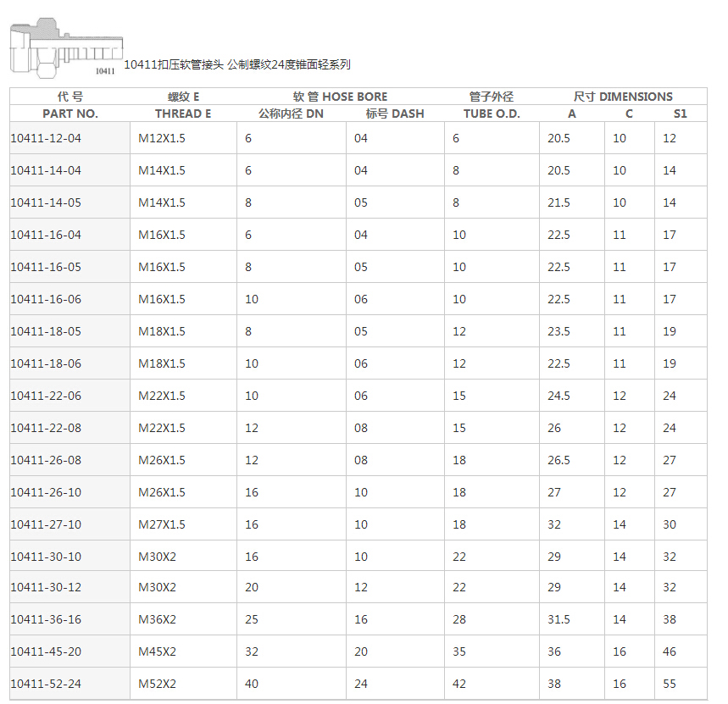Open part number 10411-52-24
The width and height of the screenshot is (728, 704).
click(x=46, y=684)
